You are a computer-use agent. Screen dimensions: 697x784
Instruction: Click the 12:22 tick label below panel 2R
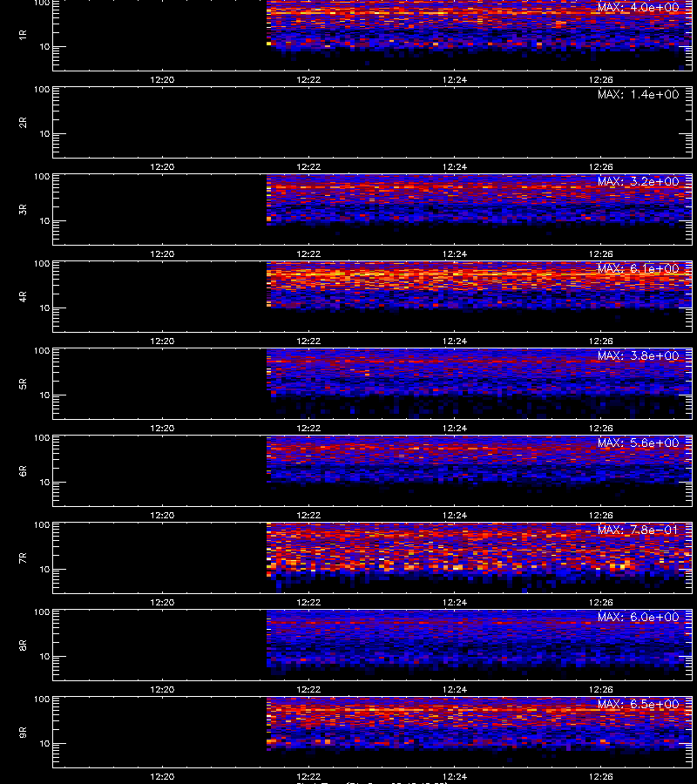[x=308, y=166]
